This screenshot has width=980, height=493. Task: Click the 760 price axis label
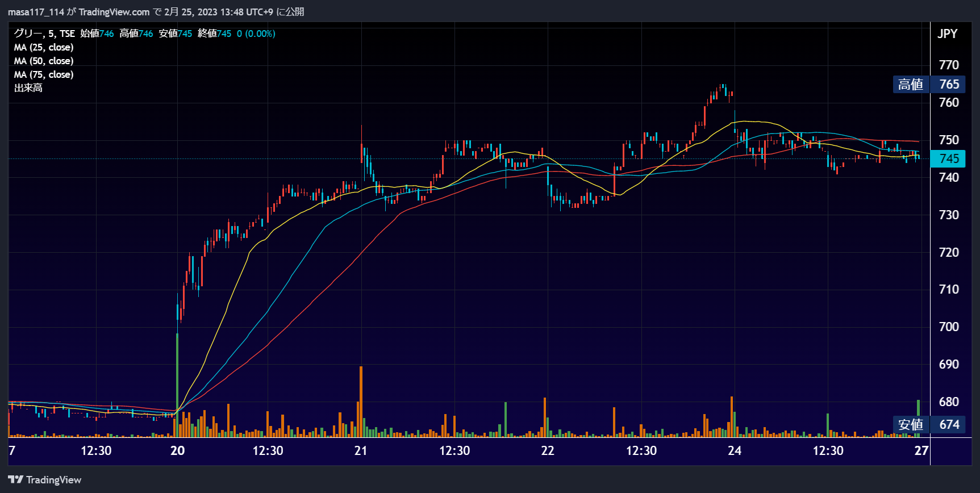pyautogui.click(x=949, y=102)
